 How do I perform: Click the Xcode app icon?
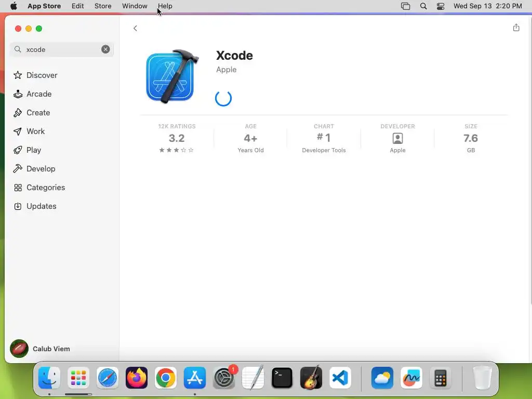point(171,76)
